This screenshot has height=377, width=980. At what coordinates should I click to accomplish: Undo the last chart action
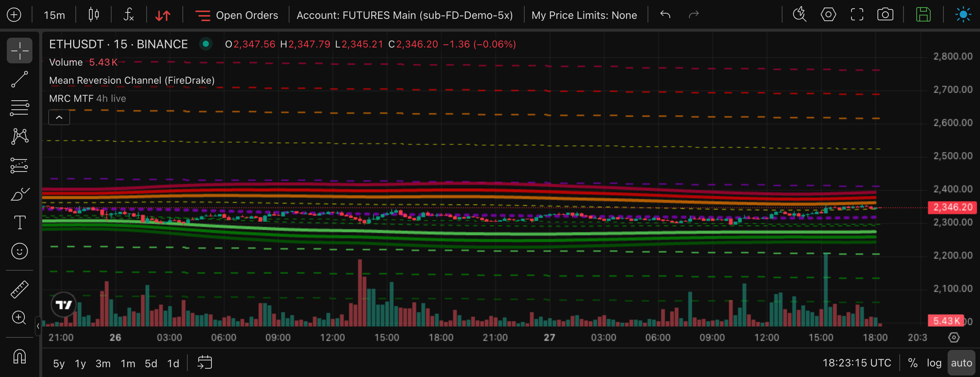[x=665, y=15]
